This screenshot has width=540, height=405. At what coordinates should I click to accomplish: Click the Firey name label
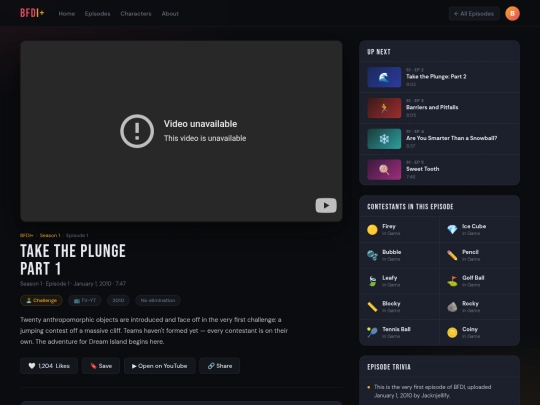tap(389, 226)
